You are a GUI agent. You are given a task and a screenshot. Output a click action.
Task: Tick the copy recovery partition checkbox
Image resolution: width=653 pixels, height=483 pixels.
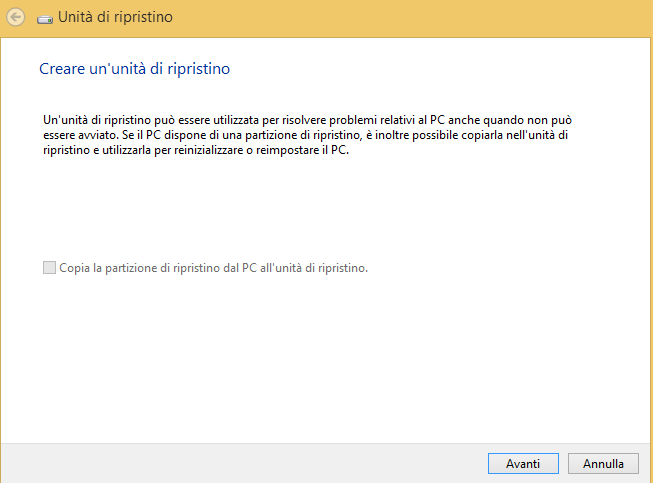pos(49,267)
